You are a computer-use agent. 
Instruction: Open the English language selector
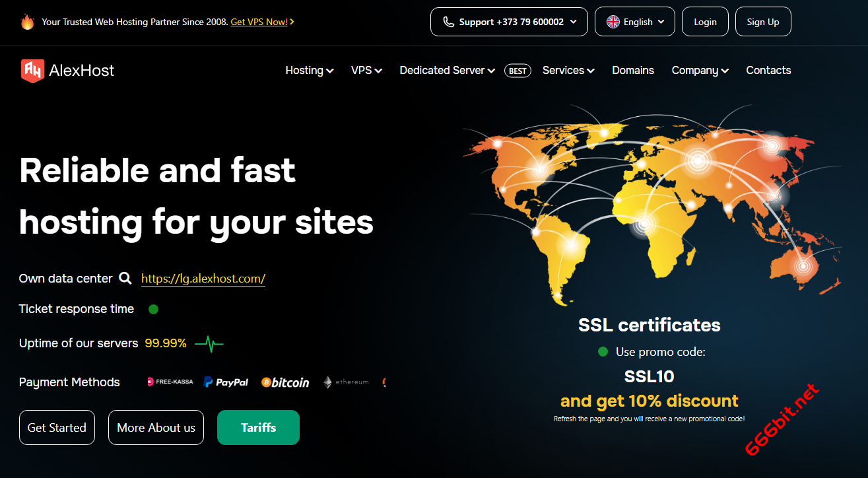coord(634,22)
